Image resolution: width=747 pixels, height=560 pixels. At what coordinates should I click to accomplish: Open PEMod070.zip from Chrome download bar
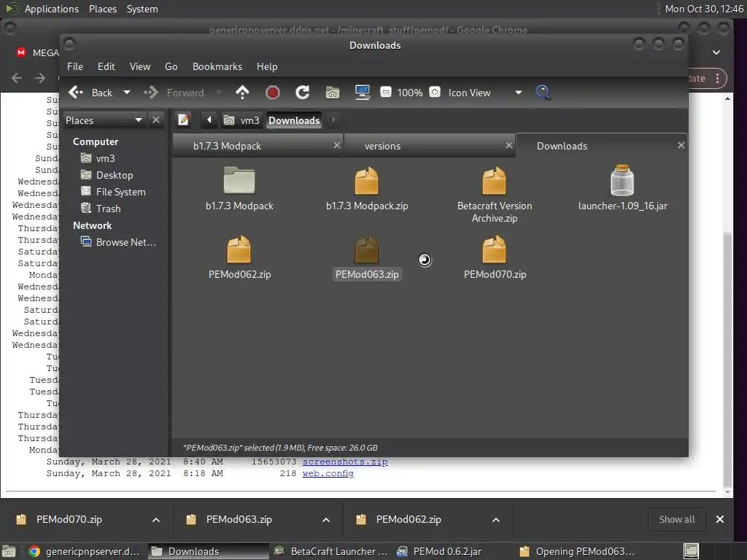[x=69, y=519]
